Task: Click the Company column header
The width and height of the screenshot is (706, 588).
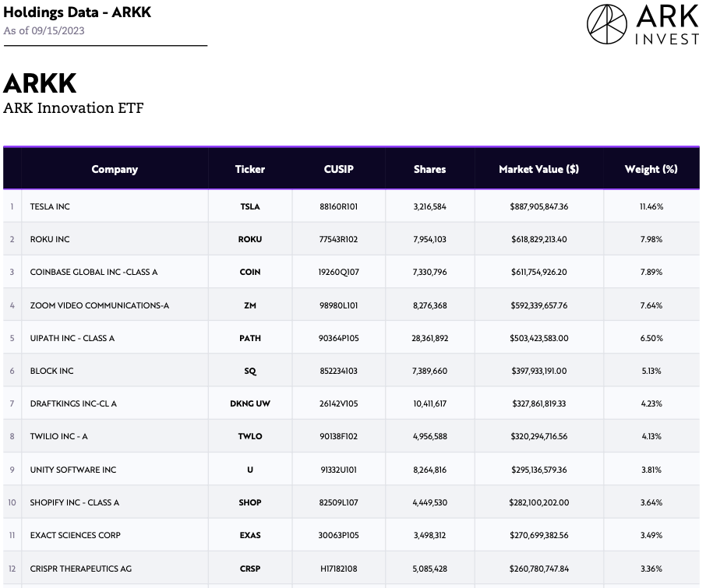Action: point(115,169)
